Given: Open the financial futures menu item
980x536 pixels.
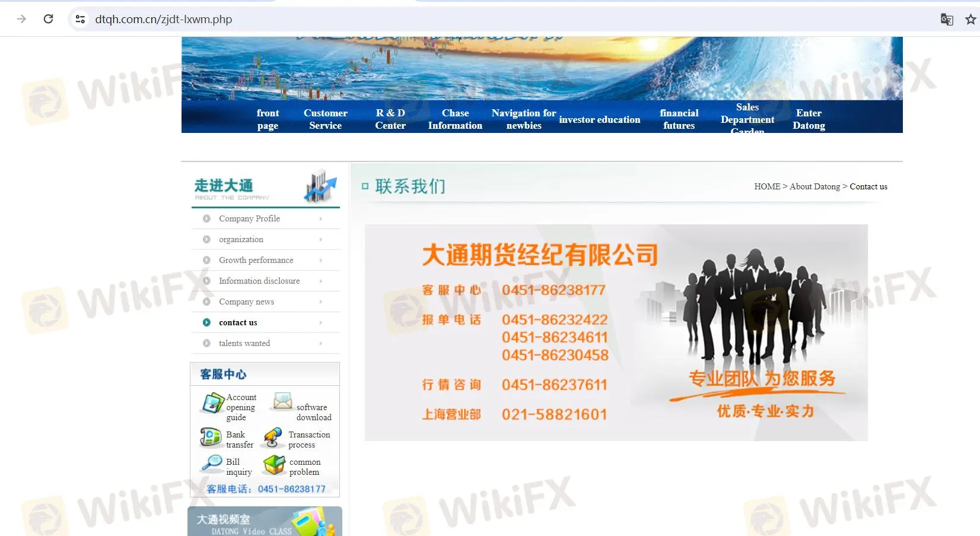Looking at the screenshot, I should pyautogui.click(x=679, y=119).
